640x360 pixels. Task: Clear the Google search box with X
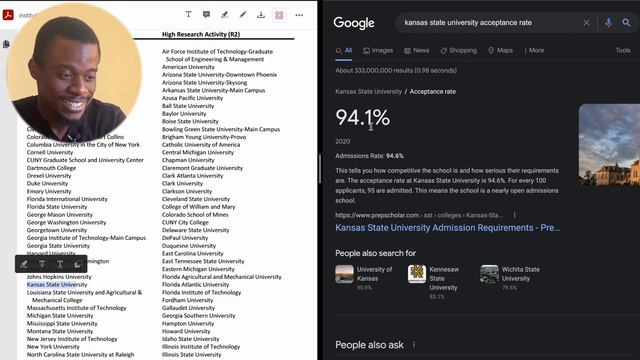586,23
